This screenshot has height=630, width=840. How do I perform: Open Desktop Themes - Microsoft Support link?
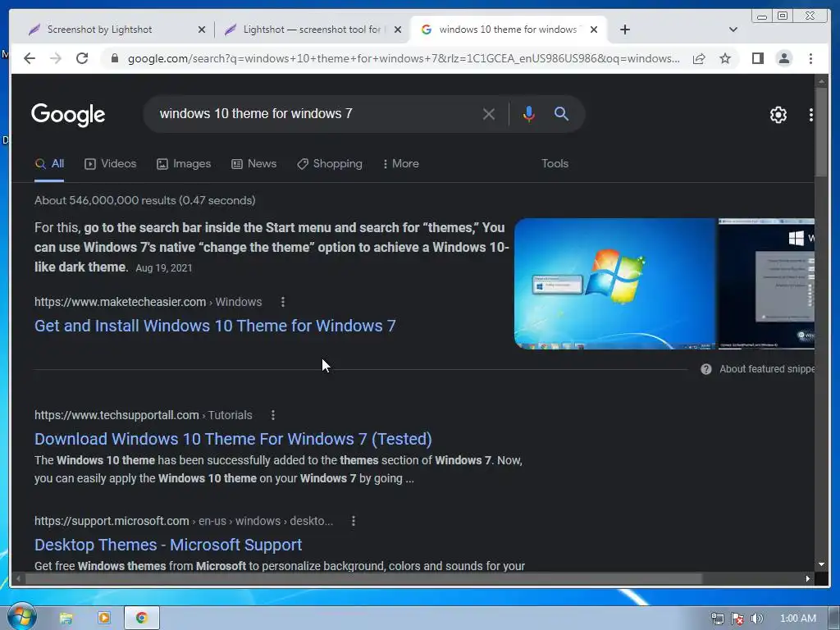tap(168, 545)
